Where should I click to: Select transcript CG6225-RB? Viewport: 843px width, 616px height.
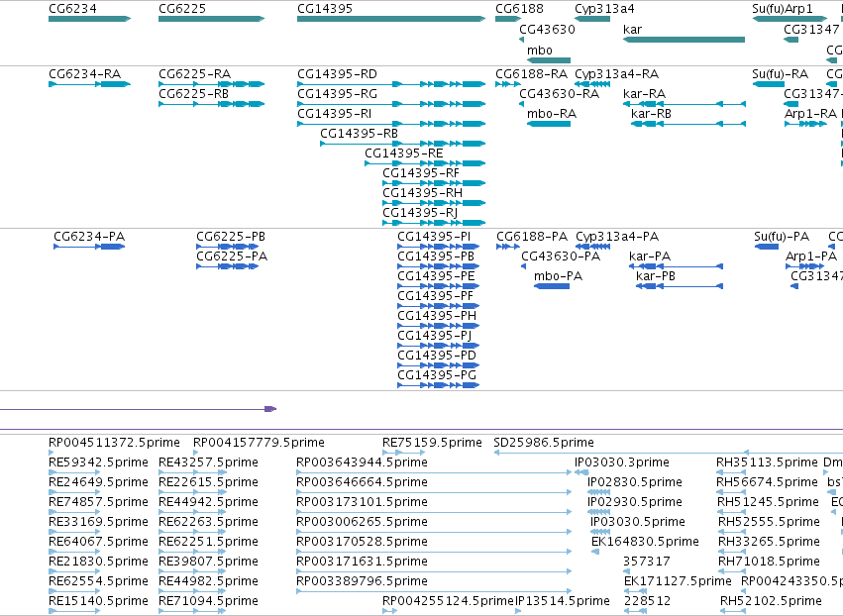pos(193,93)
